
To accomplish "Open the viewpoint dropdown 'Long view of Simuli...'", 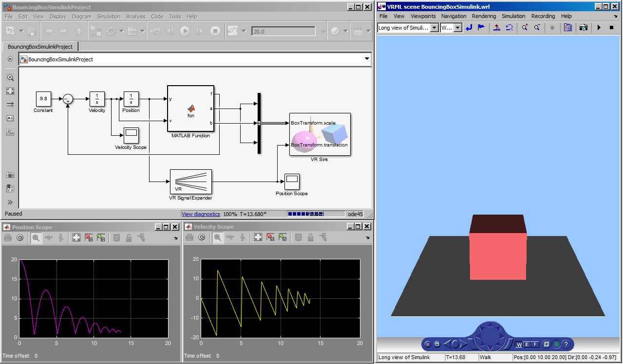I will [434, 28].
